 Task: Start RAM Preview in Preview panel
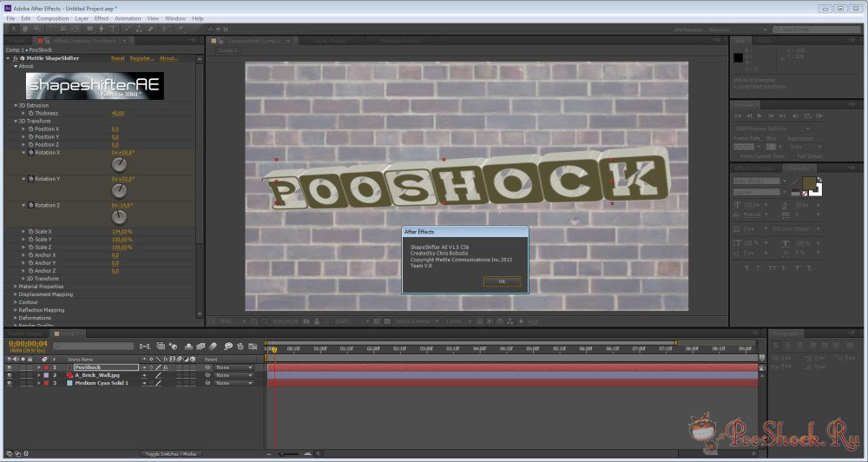tap(819, 115)
